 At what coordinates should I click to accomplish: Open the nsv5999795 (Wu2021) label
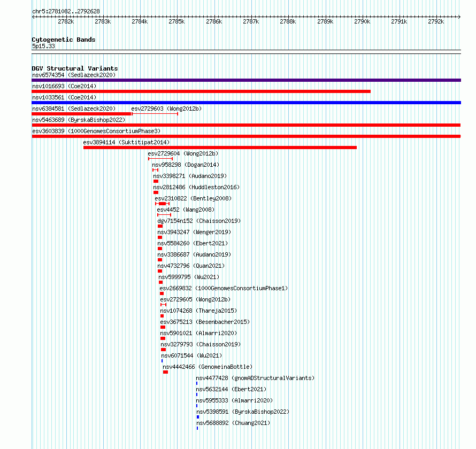(x=189, y=277)
